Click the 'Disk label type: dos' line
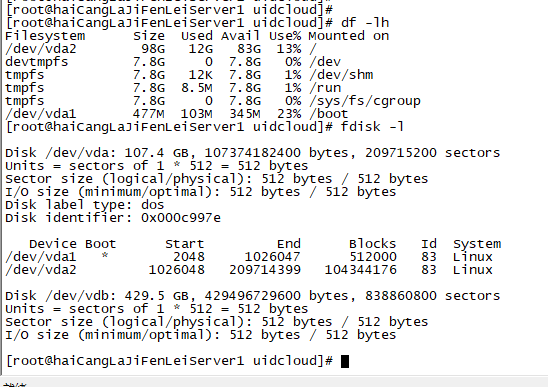Image resolution: width=548 pixels, height=387 pixels. click(85, 205)
